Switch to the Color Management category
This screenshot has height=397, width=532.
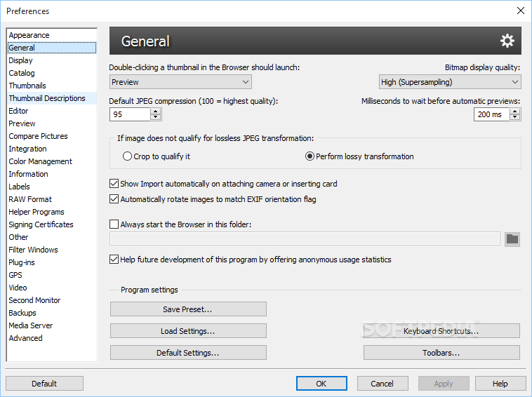[x=40, y=161]
